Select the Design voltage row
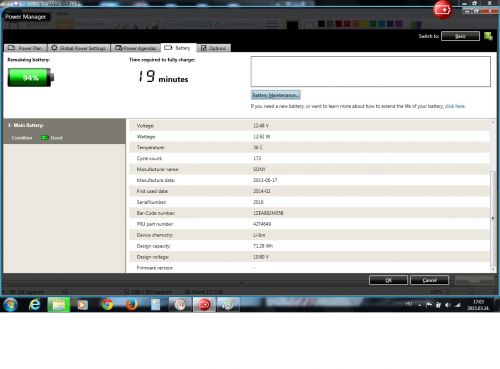 point(310,257)
